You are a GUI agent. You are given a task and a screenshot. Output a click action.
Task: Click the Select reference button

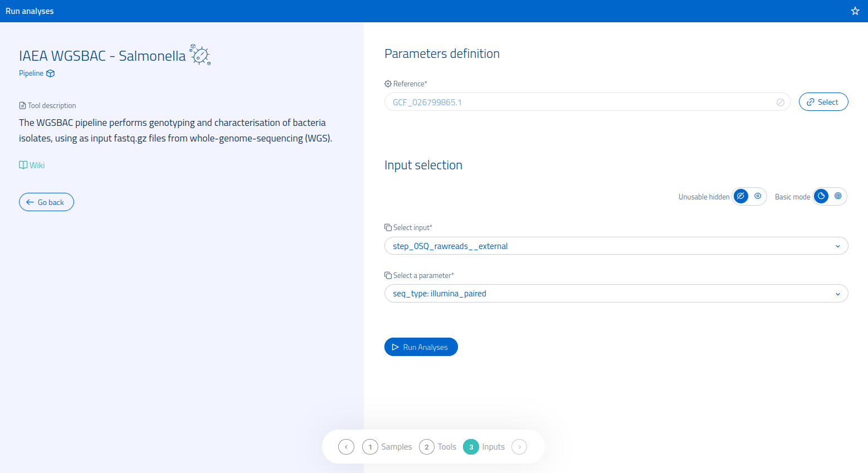823,102
